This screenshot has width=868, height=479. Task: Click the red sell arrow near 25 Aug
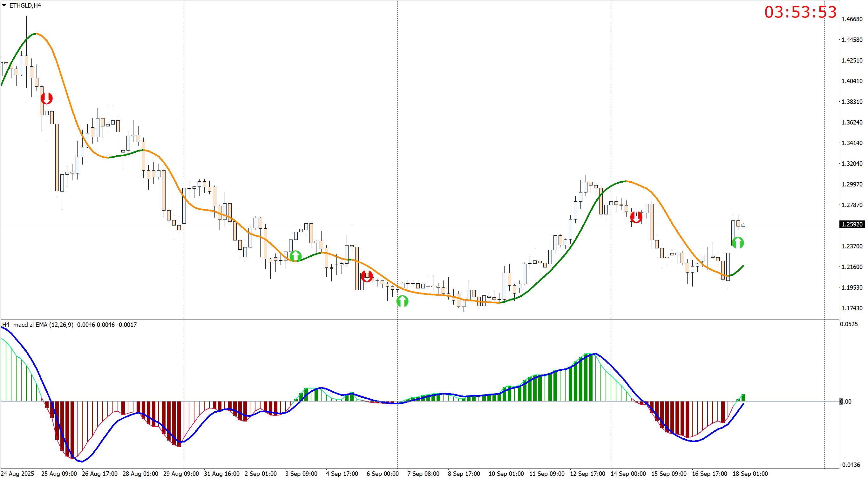[x=46, y=98]
